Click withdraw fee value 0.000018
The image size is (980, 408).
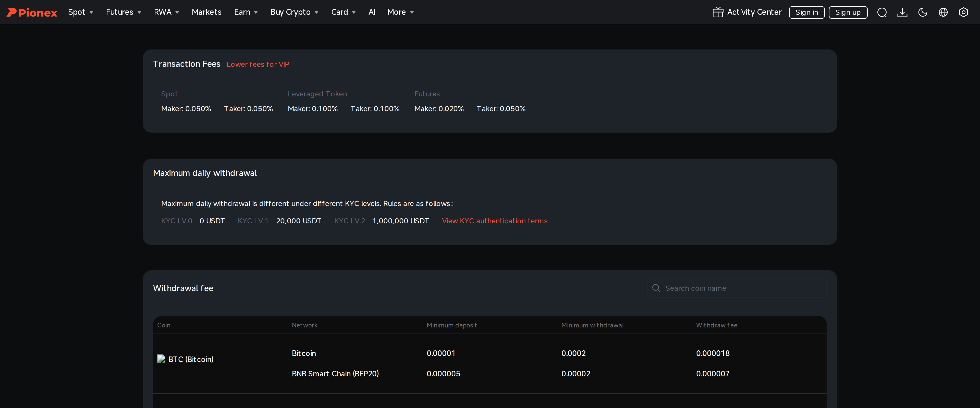tap(713, 353)
